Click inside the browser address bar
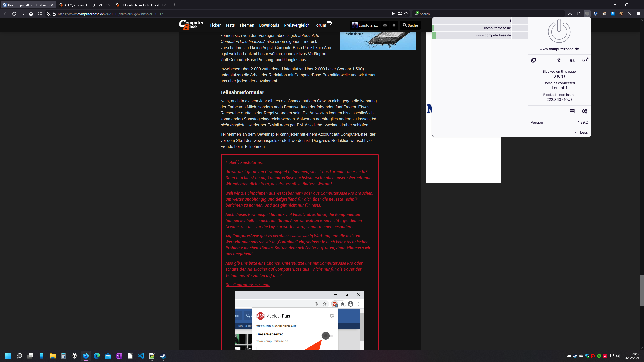The height and width of the screenshot is (362, 644). (176, 14)
